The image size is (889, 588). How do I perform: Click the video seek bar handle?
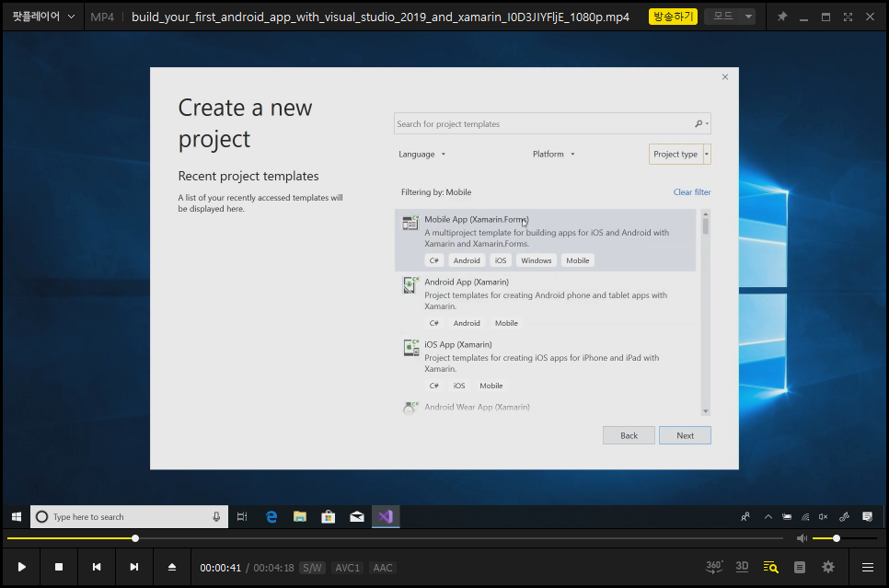(135, 538)
